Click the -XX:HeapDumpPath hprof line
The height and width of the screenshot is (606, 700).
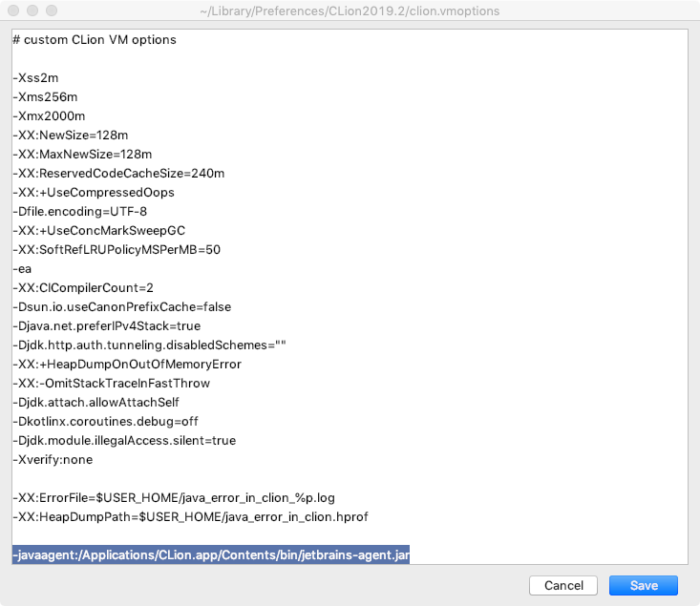tap(191, 516)
